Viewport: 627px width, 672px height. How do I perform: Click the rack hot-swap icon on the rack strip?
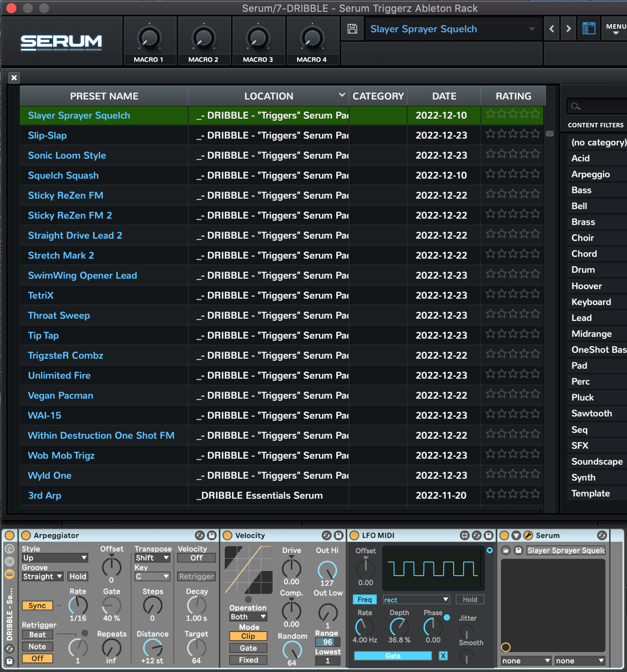pyautogui.click(x=10, y=649)
